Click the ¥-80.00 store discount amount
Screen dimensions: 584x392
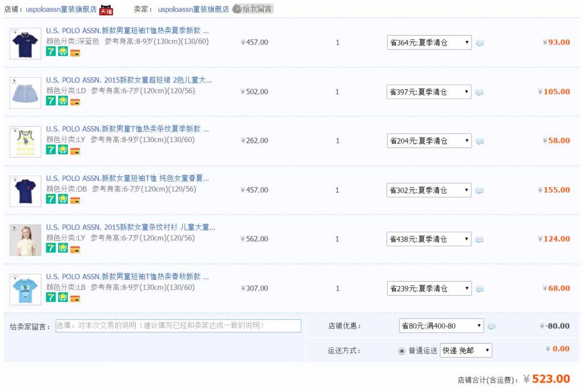(x=555, y=326)
